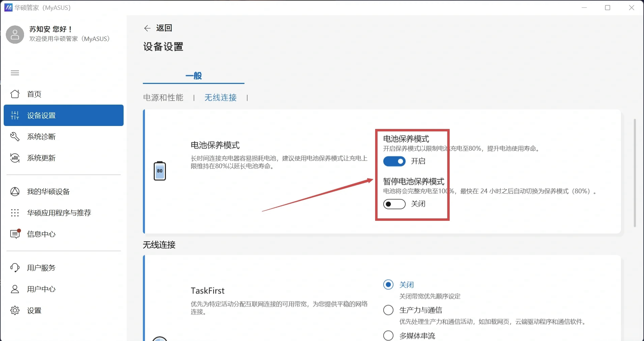Click the ASUS device icon beside 我的华硕设备

15,191
